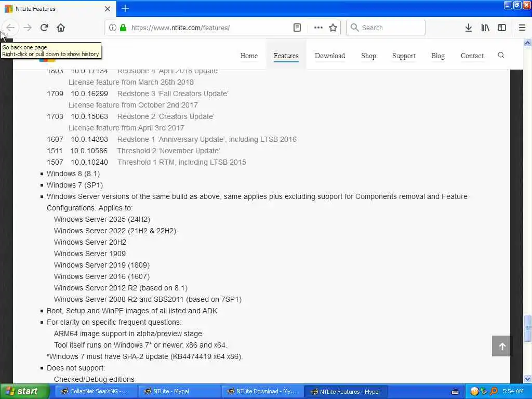Click the forward navigation arrow

pos(28,28)
